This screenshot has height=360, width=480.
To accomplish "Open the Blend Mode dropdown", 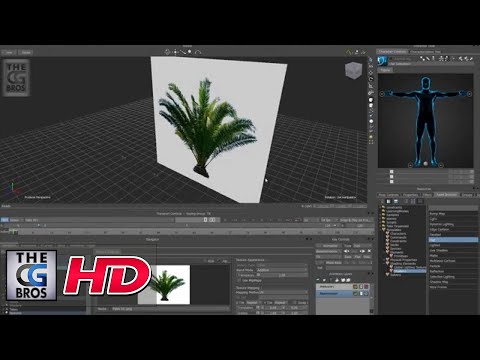I will [x=282, y=270].
